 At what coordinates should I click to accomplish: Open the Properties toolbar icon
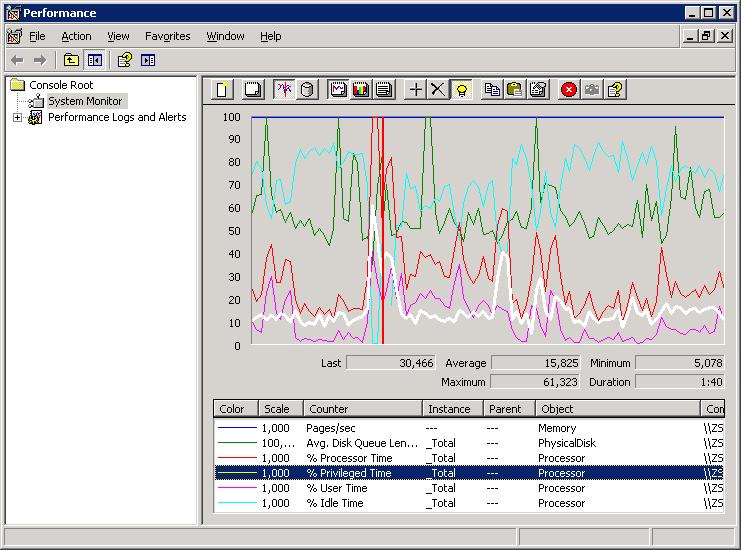point(538,90)
